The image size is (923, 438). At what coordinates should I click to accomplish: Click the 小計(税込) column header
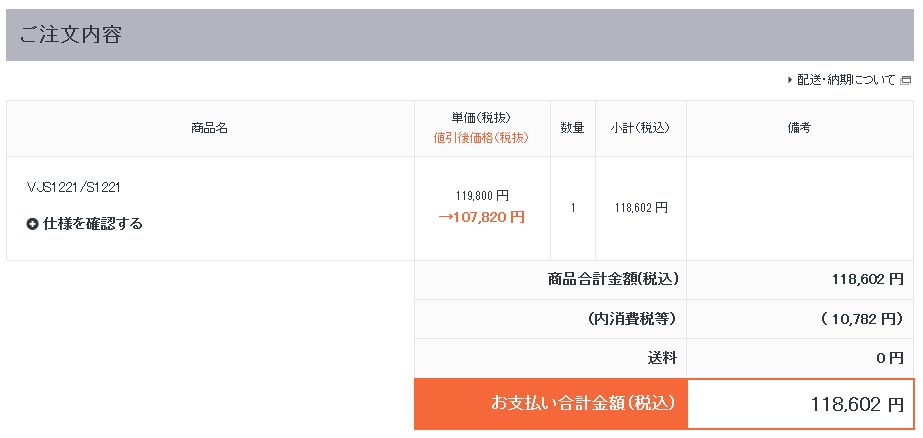640,128
